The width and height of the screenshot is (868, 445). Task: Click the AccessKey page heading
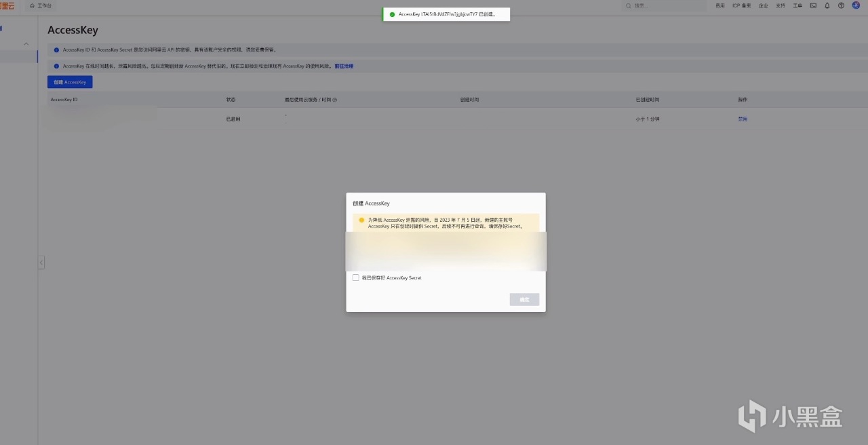(73, 31)
